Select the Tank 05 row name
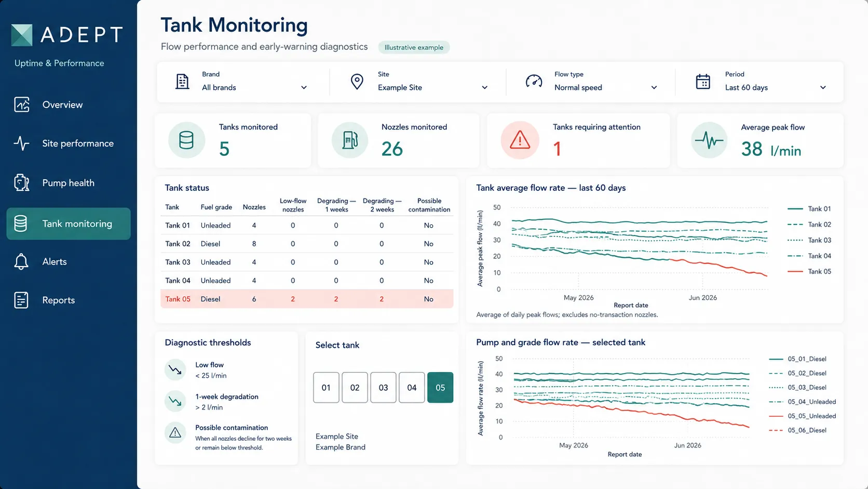The image size is (868, 489). [x=178, y=299]
